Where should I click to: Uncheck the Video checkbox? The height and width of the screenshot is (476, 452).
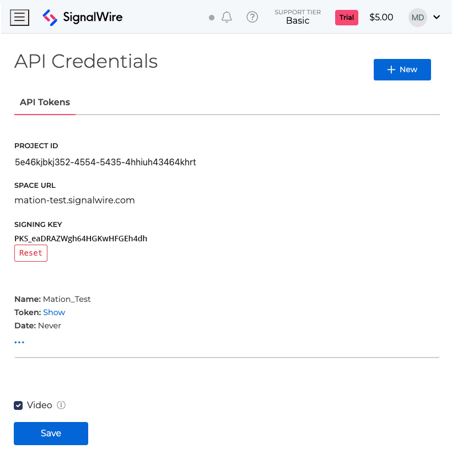(x=18, y=405)
